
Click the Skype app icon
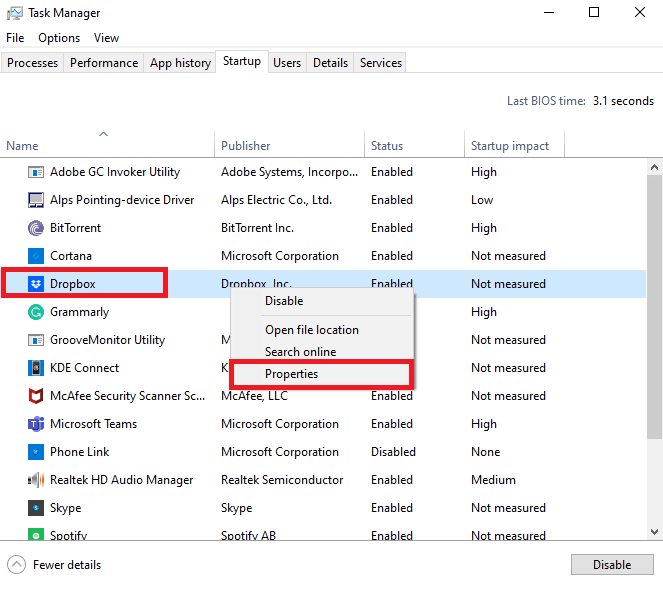point(36,508)
